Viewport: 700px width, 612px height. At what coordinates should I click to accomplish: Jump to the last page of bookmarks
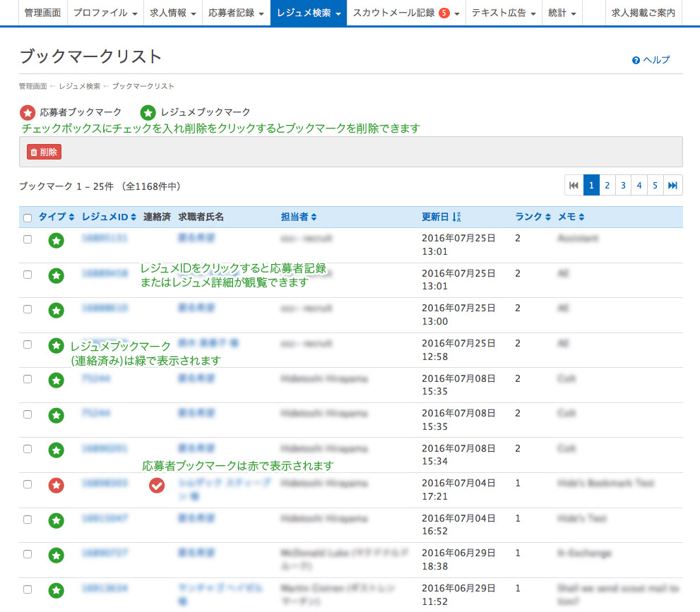pos(673,185)
